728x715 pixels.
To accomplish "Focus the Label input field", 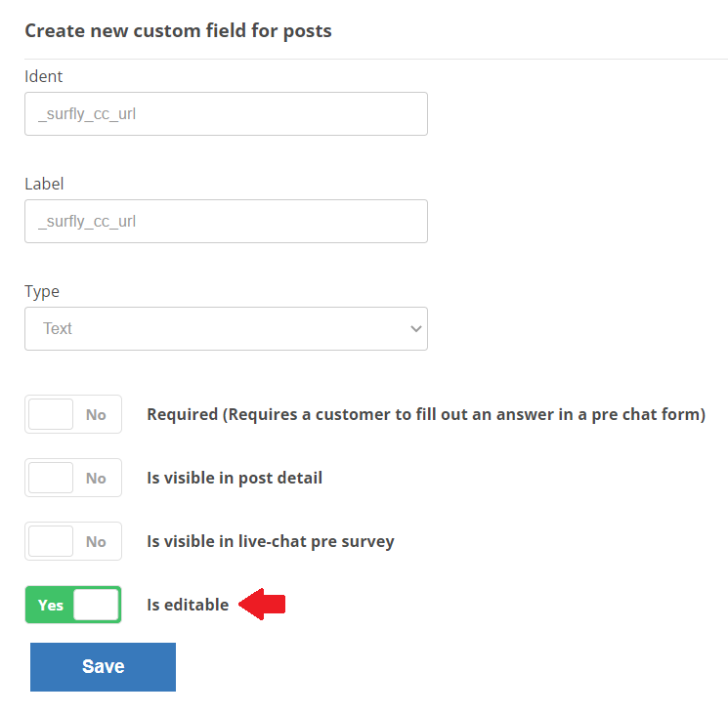I will coord(226,222).
